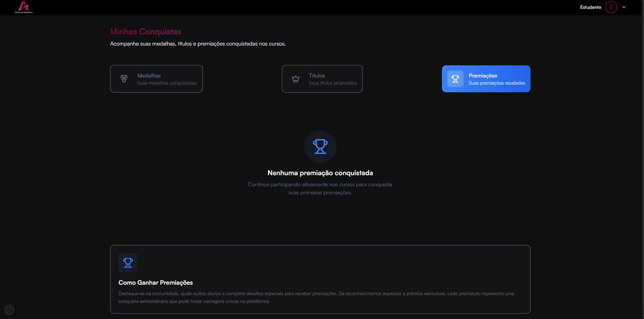Click the 'Suas medalhas conquistadas' subtitle

[x=167, y=83]
